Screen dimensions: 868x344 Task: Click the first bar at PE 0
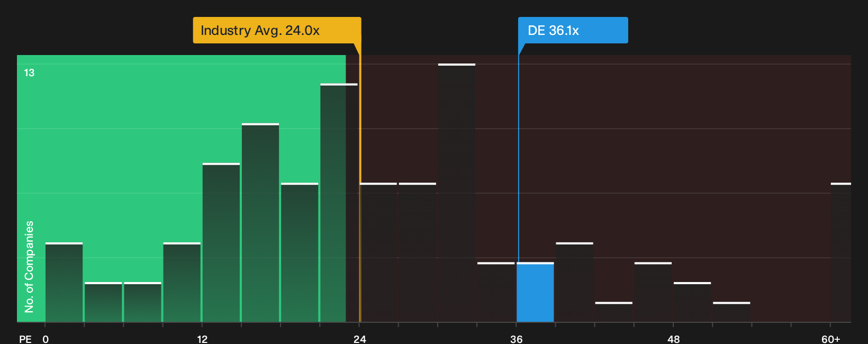[x=64, y=282]
